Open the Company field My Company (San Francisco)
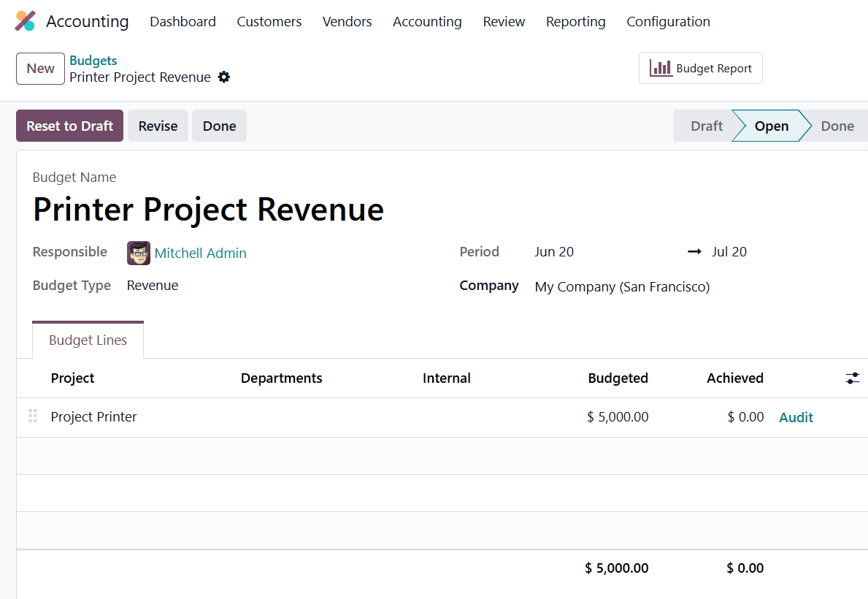 click(622, 286)
